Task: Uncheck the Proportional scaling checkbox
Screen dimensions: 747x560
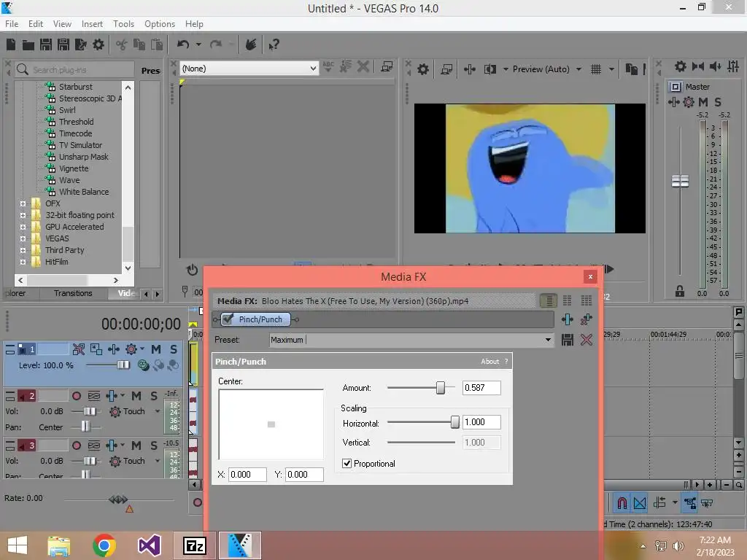Action: point(347,463)
